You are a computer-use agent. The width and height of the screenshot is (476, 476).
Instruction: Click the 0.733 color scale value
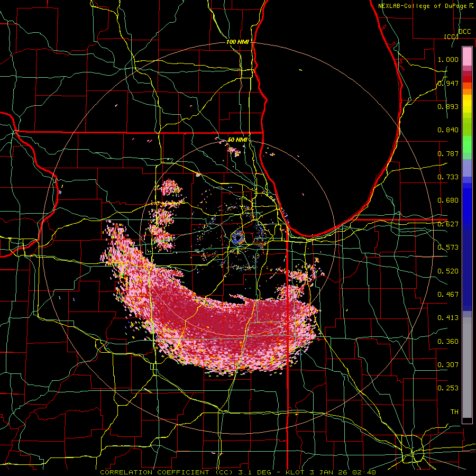point(448,177)
